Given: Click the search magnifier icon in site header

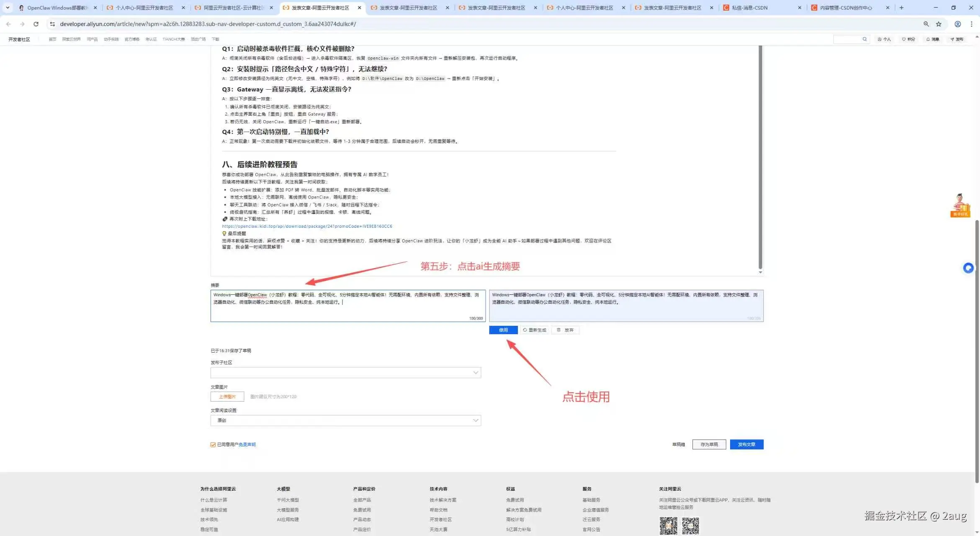Looking at the screenshot, I should coord(864,39).
